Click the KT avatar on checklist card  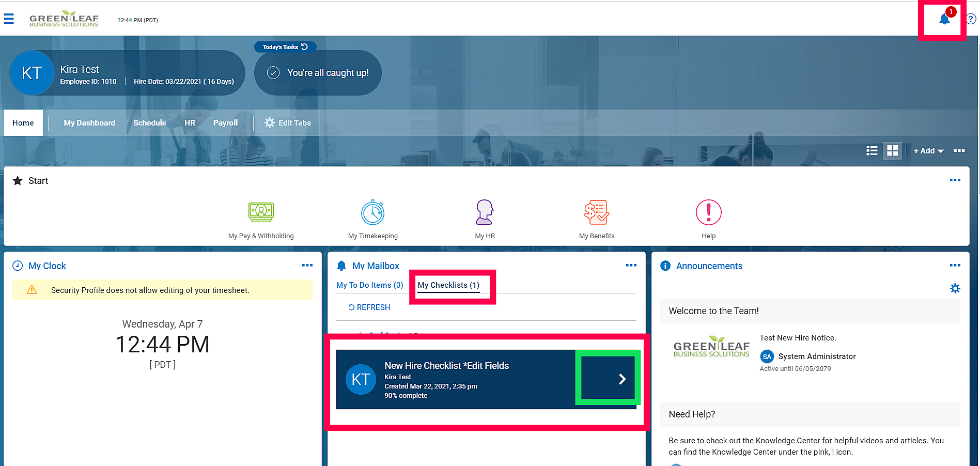tap(361, 379)
